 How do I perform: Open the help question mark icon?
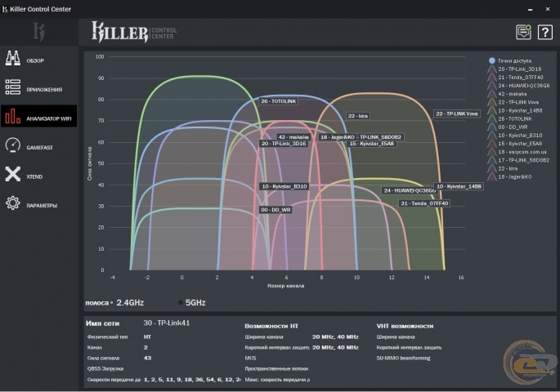click(x=545, y=33)
